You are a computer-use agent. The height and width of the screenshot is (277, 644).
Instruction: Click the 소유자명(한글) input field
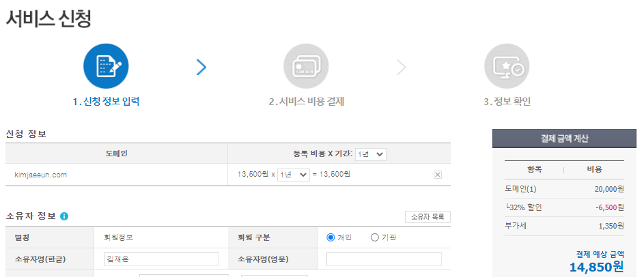161,259
